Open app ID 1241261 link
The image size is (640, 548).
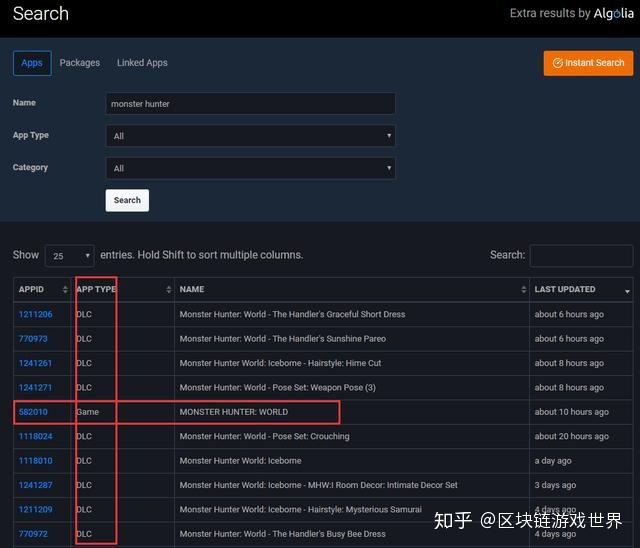[36, 363]
